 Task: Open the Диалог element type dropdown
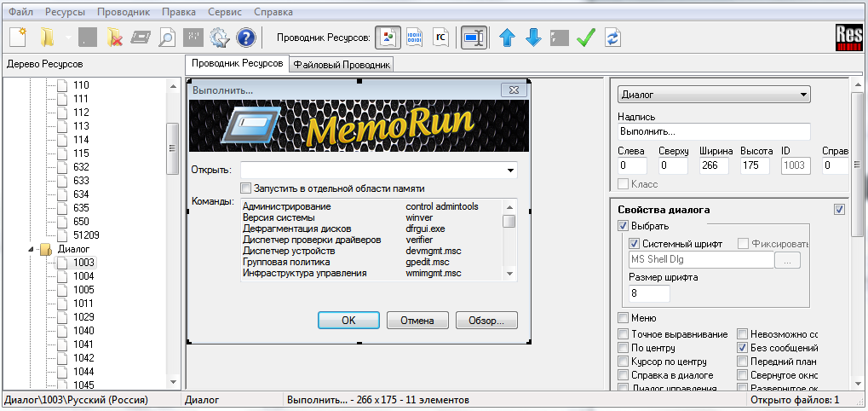click(x=714, y=95)
